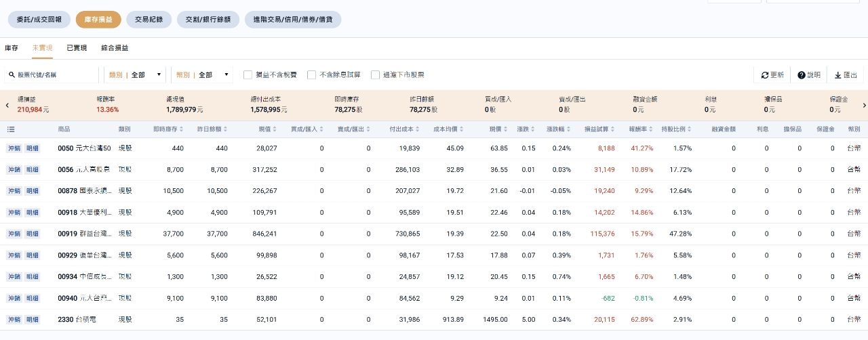868x340 pixels.
Task: Click 明細 button for 2330 台積電
Action: pos(33,320)
